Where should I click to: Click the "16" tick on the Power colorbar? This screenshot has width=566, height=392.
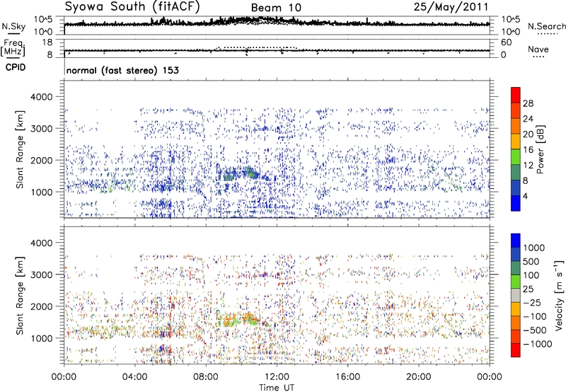tap(528, 150)
